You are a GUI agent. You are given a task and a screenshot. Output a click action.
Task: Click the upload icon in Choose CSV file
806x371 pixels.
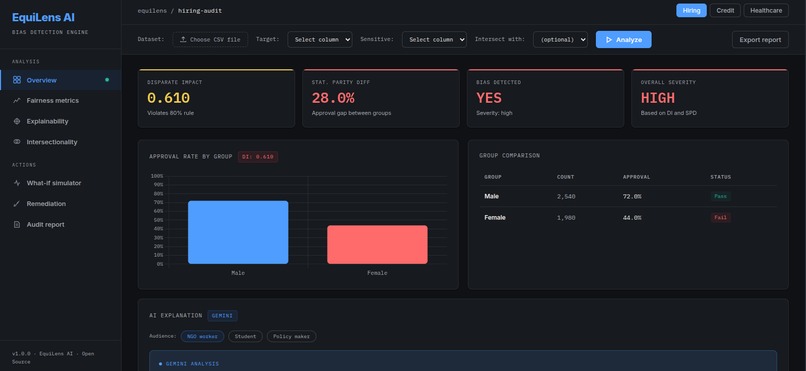[x=183, y=40]
